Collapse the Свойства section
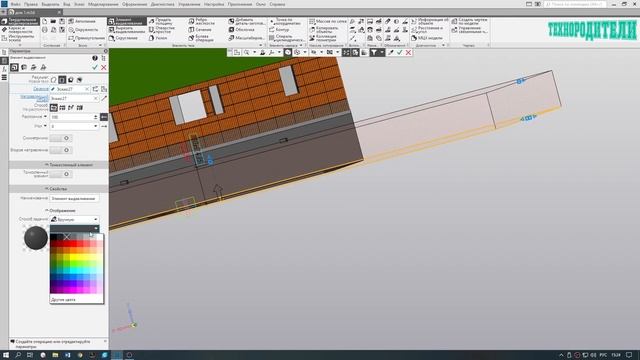640x360 pixels. click(46, 189)
